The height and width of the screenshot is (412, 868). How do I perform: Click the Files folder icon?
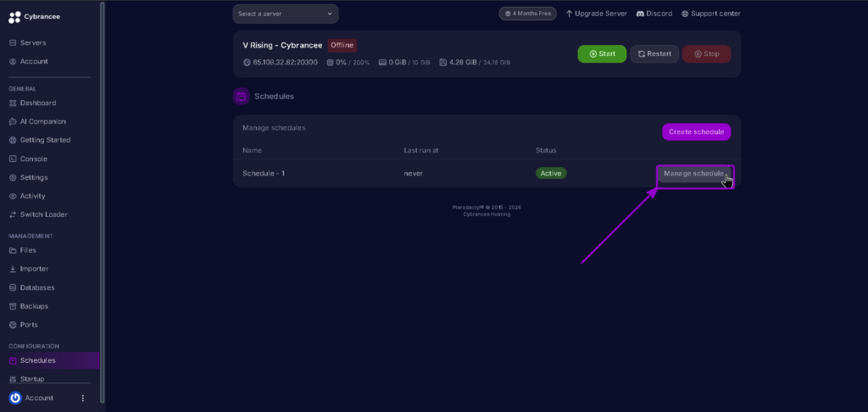13,250
